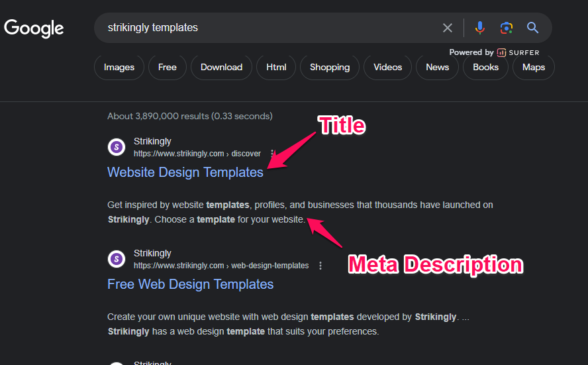
Task: Switch to Shopping results
Action: (x=330, y=67)
